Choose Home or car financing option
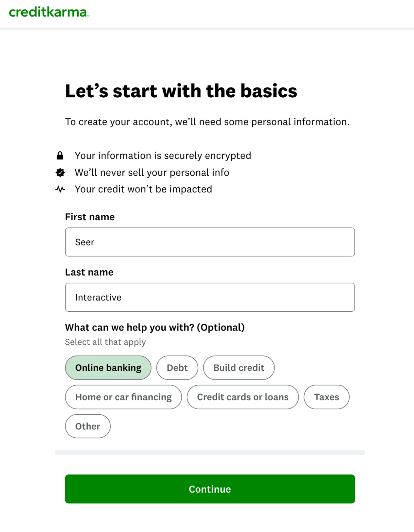 [123, 397]
